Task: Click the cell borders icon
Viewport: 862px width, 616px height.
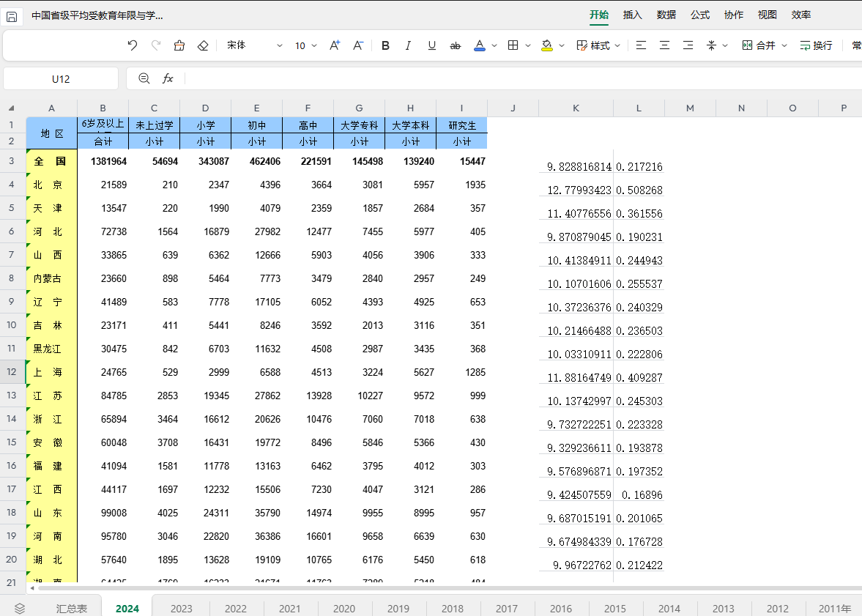Action: [513, 45]
